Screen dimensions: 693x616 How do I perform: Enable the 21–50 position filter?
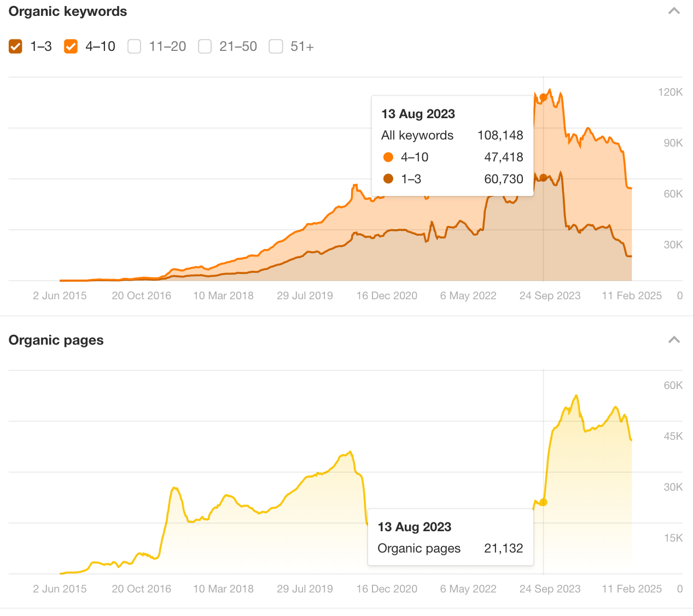tap(205, 47)
